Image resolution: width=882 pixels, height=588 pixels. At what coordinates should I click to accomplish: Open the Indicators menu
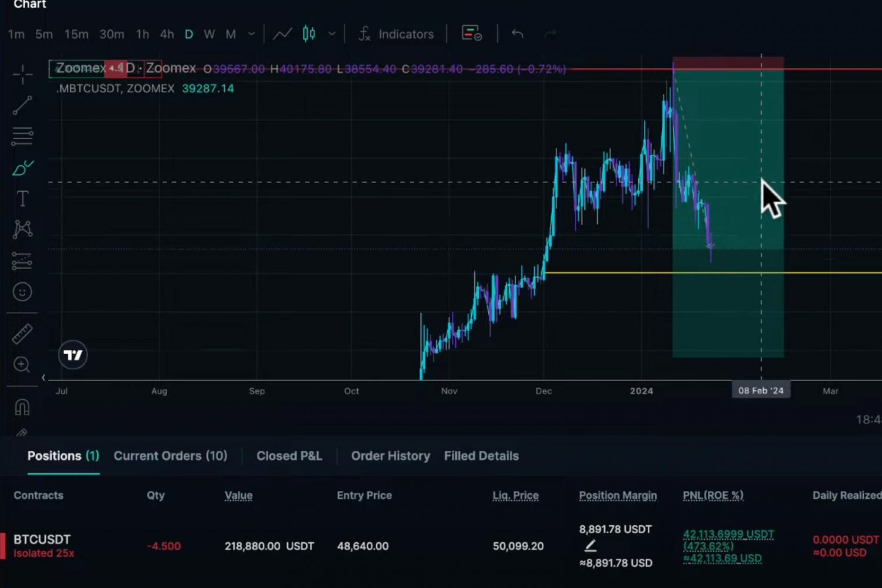396,34
